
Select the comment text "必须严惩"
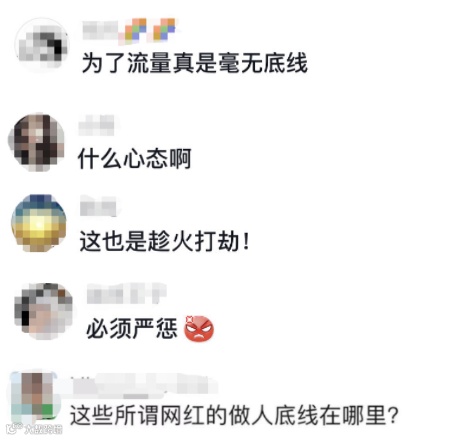coord(131,328)
